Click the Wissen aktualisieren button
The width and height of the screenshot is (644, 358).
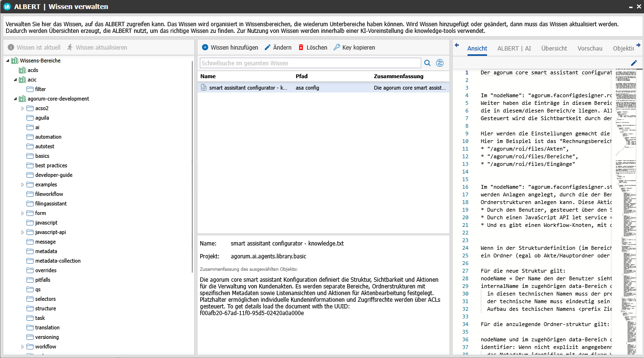97,48
